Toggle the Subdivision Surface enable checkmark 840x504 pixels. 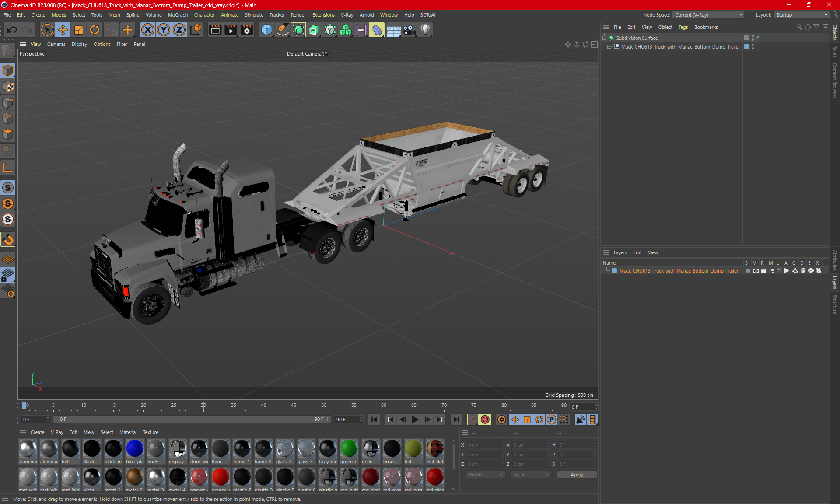point(757,38)
